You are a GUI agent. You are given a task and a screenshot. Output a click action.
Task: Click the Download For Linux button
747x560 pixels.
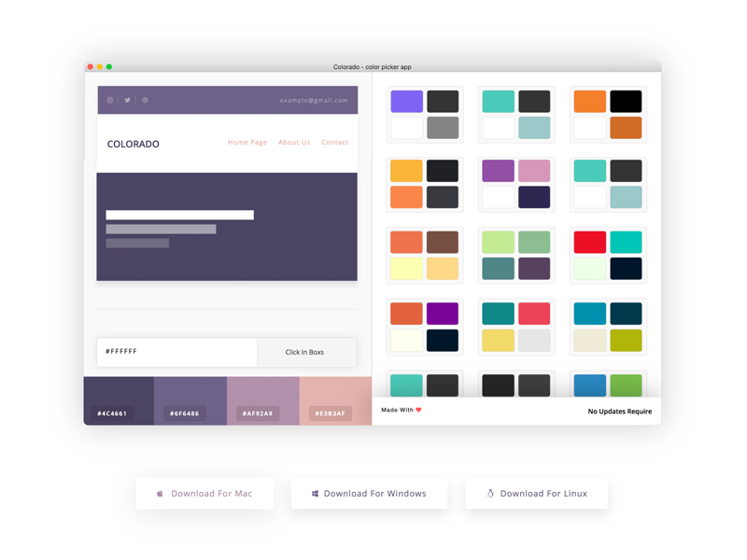pos(536,494)
